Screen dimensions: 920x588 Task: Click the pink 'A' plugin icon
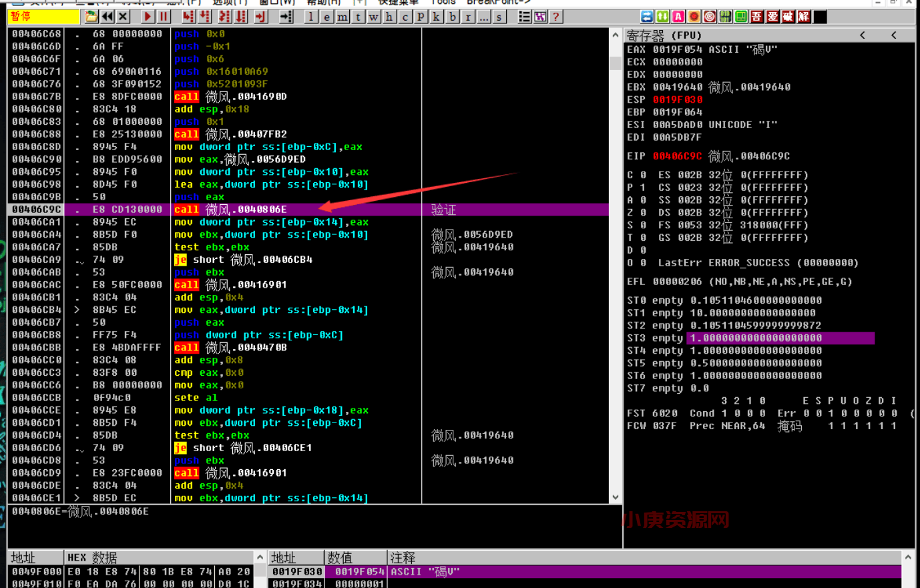(x=678, y=17)
